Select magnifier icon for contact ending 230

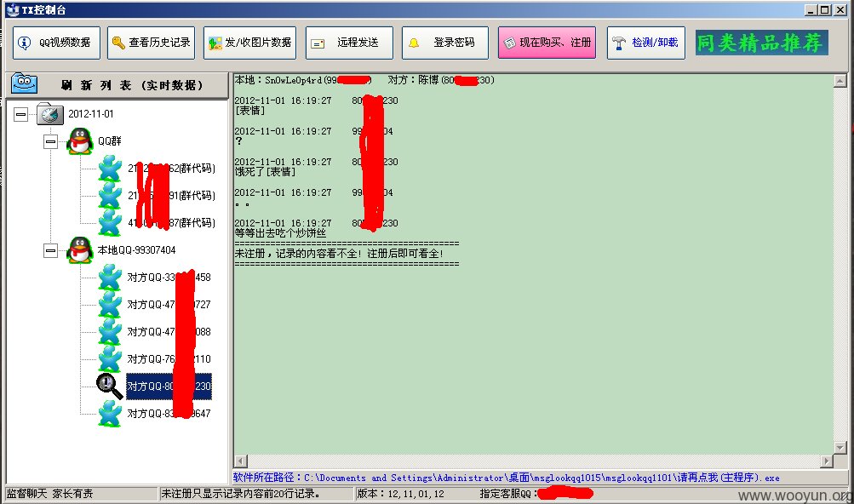(110, 387)
